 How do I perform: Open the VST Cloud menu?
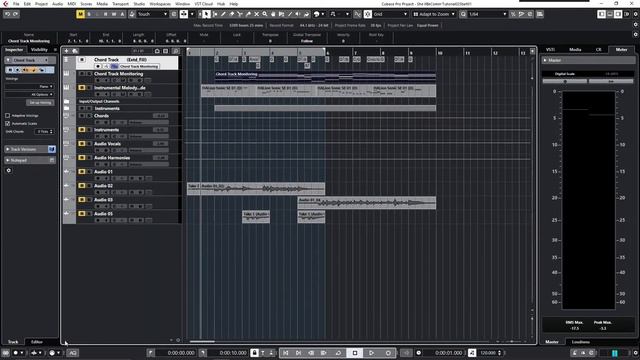coord(204,4)
